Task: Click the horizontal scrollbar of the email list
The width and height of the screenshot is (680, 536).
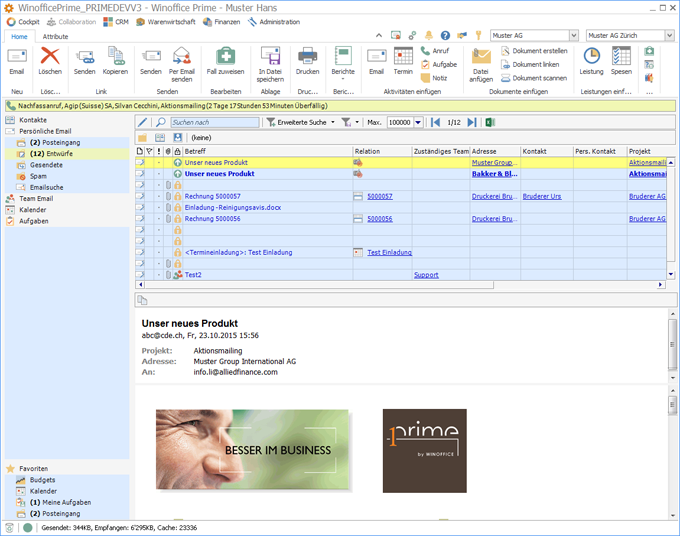Action: tap(319, 285)
